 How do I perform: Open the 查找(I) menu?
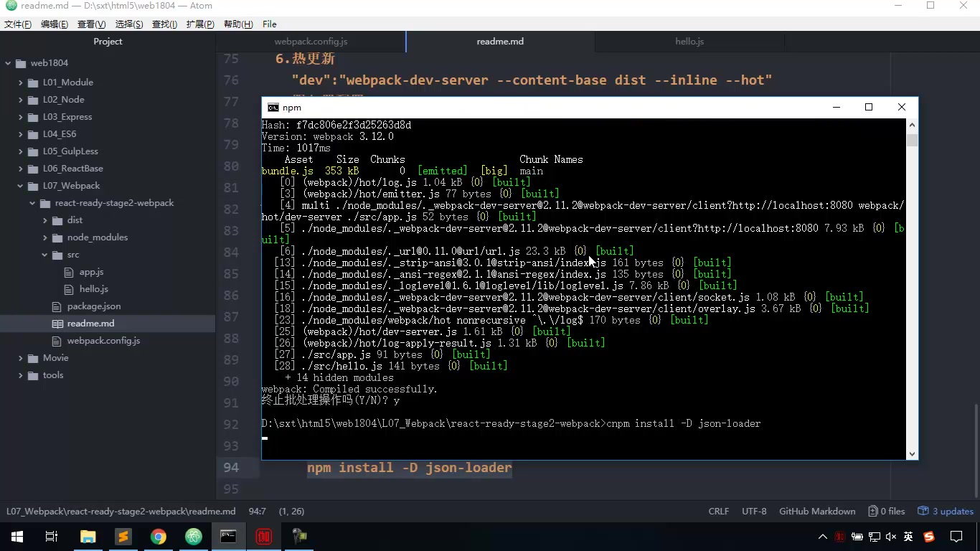click(164, 24)
